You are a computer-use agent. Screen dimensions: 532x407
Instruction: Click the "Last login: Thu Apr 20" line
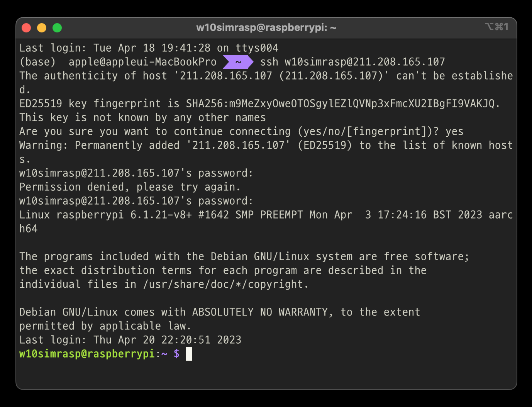tap(130, 340)
